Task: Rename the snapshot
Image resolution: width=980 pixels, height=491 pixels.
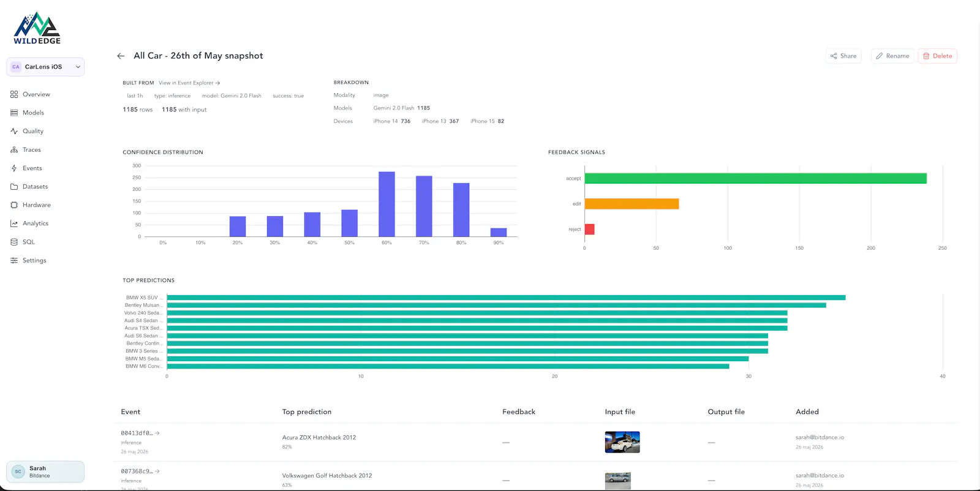Action: pyautogui.click(x=892, y=56)
